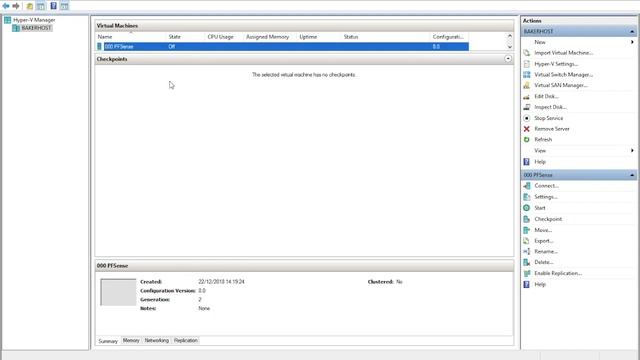Click the BAKERHOST section Help icon
This screenshot has width=640, height=360.
click(x=527, y=162)
